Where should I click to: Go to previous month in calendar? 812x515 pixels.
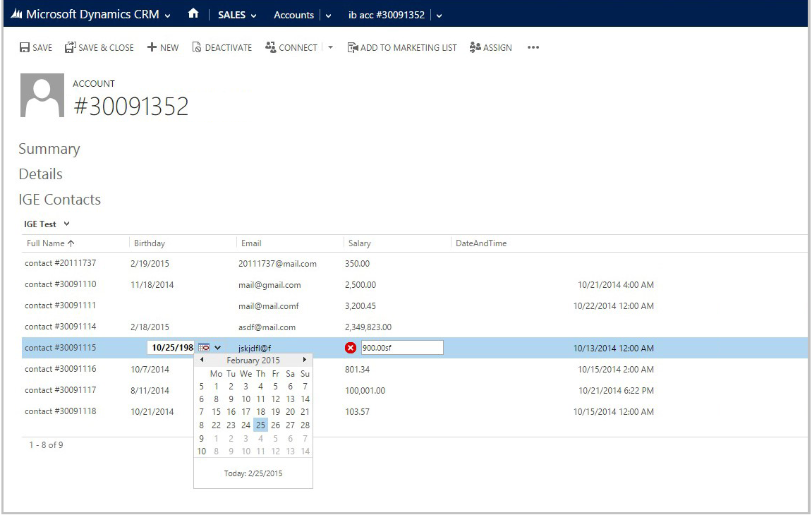tap(202, 360)
